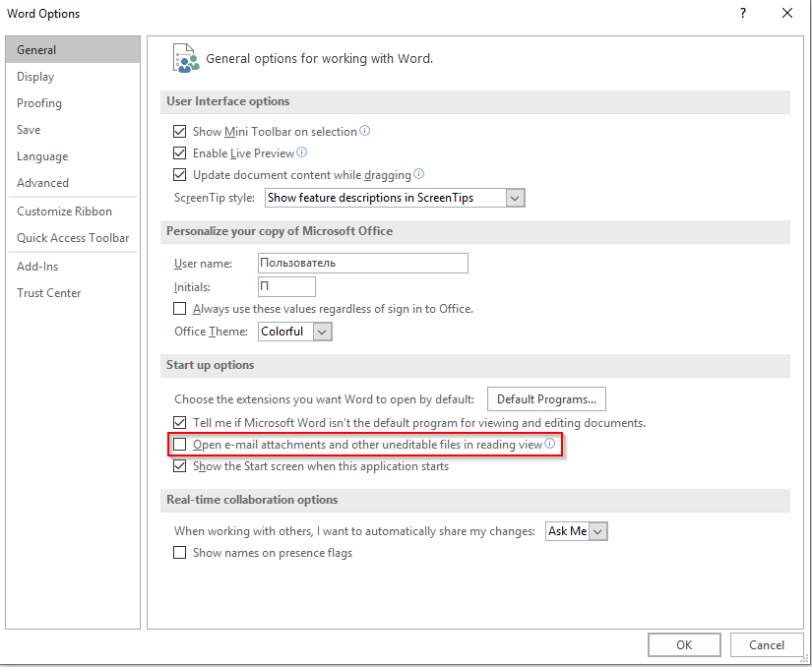Open the Ask Me sharing changes dropdown

pyautogui.click(x=598, y=531)
